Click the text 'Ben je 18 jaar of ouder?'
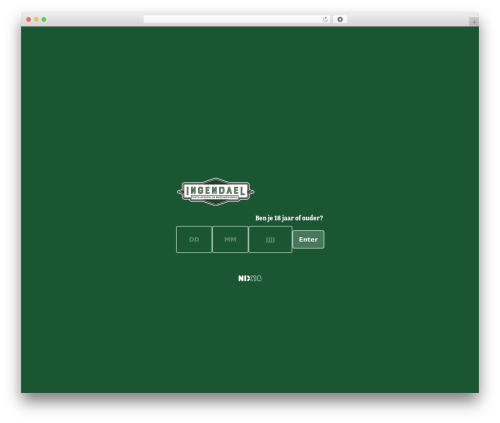The width and height of the screenshot is (500, 423). (x=289, y=218)
